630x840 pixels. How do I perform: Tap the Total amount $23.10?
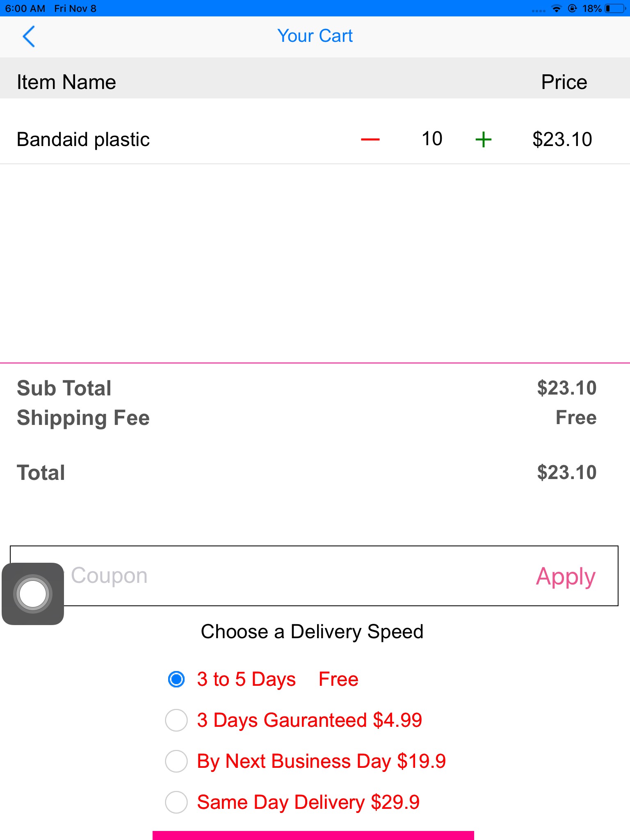(x=566, y=472)
